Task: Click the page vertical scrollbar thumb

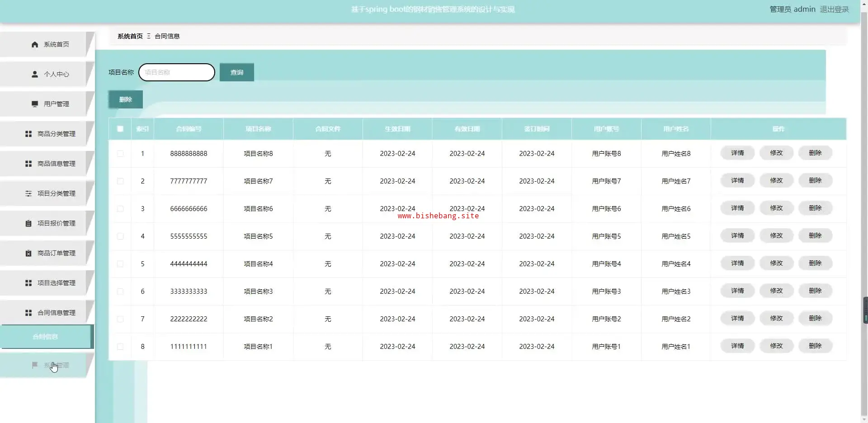Action: point(865,310)
